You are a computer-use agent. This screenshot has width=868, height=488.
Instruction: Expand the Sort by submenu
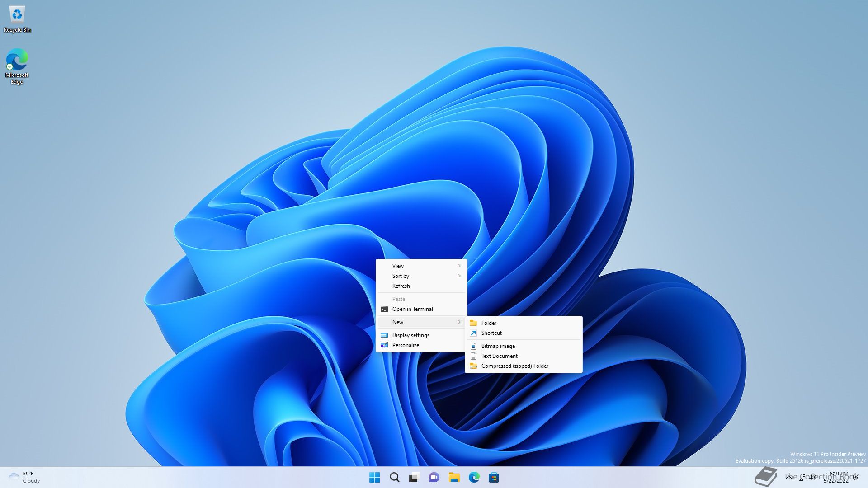pos(421,276)
